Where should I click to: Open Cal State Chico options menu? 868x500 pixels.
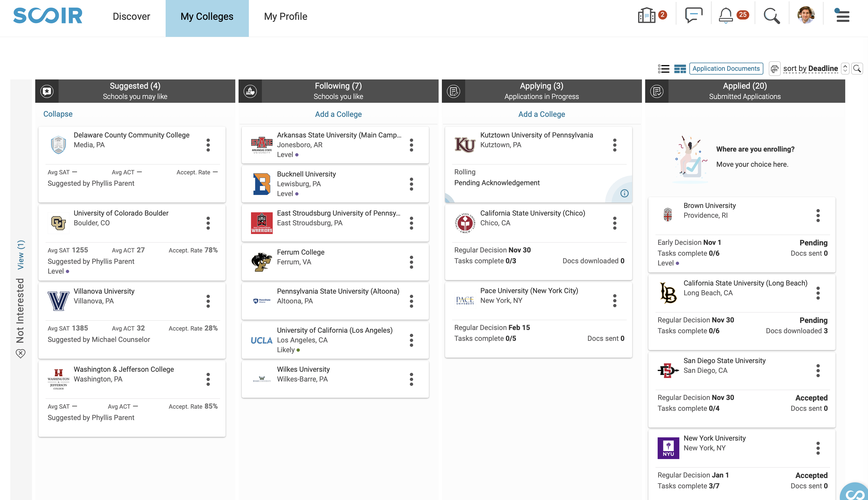click(614, 223)
